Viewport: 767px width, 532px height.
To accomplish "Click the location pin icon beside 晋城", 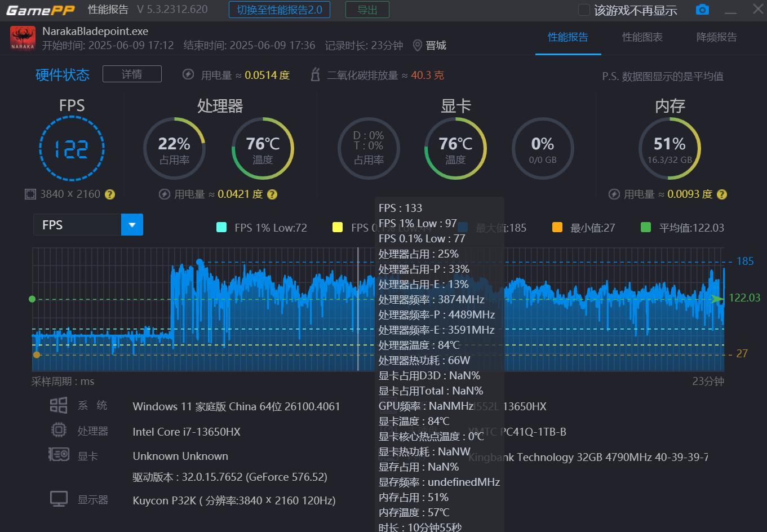I will [417, 45].
